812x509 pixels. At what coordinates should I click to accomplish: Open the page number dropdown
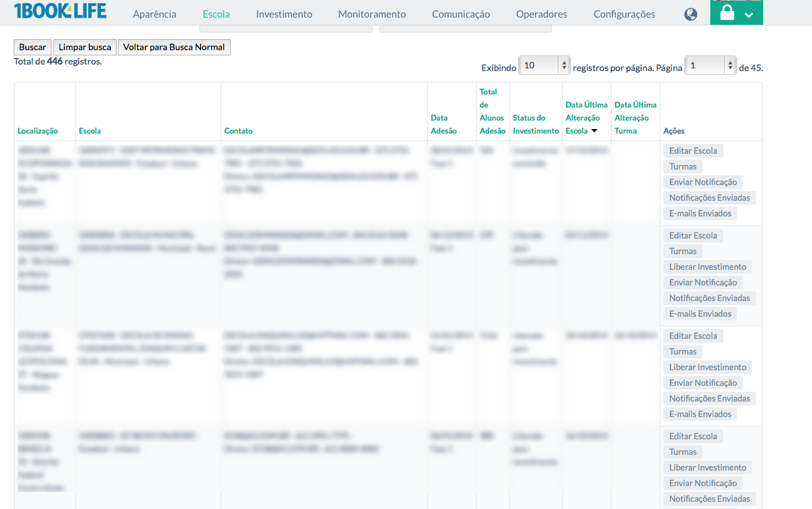pos(710,66)
